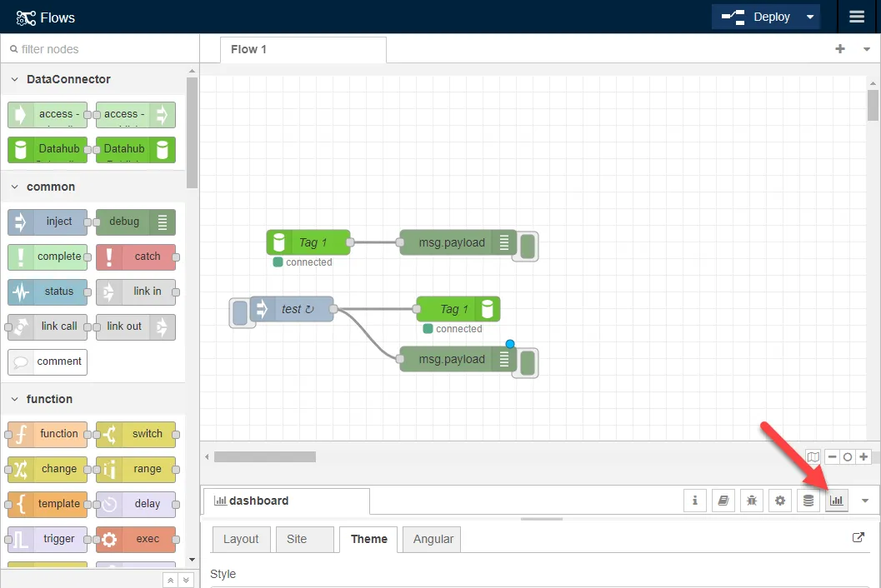Open dashboard in a new window
The width and height of the screenshot is (881, 588).
click(x=858, y=537)
